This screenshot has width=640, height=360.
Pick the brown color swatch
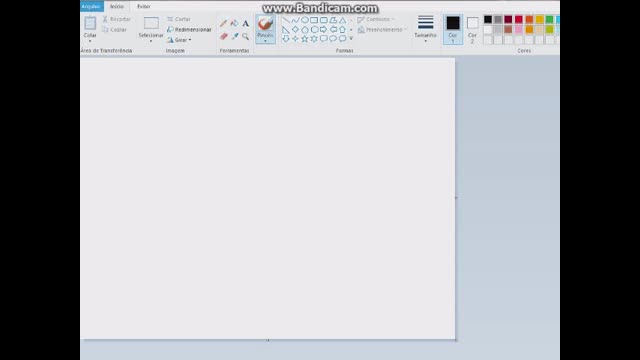[508, 29]
